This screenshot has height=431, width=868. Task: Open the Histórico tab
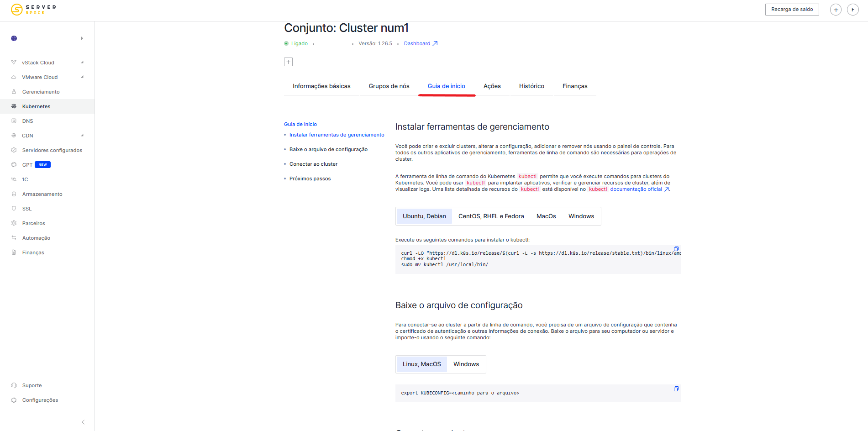(x=531, y=86)
